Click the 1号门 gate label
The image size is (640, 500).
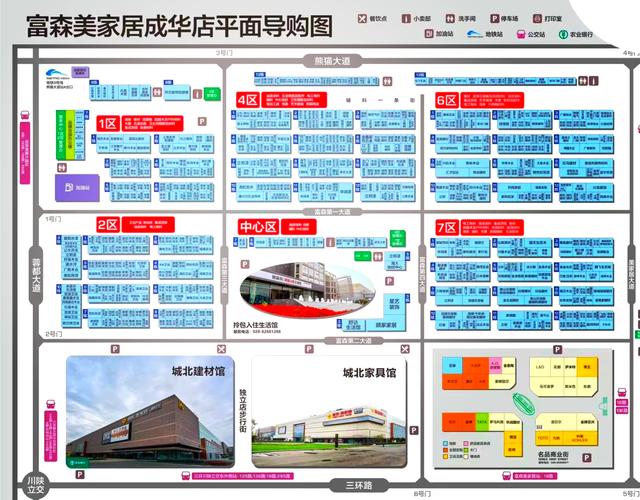point(53,219)
